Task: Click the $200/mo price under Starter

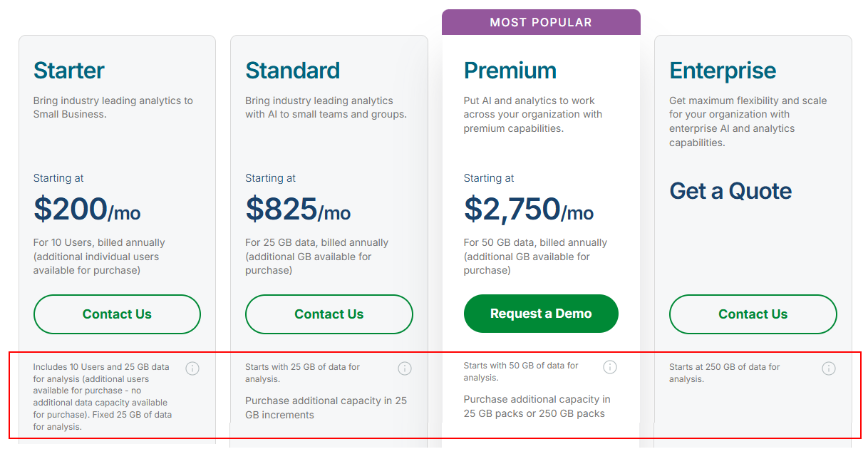Action: [x=87, y=209]
